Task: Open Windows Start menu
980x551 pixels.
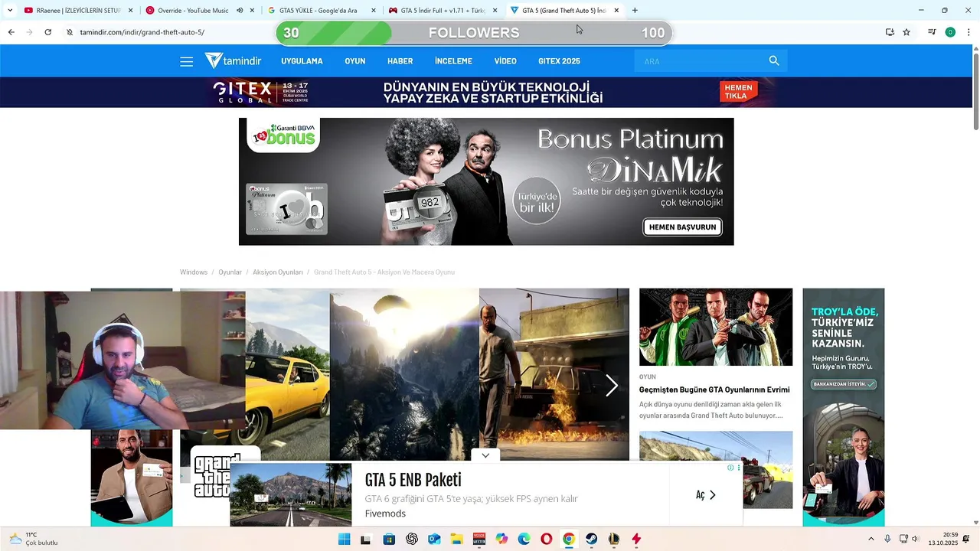Action: tap(345, 539)
